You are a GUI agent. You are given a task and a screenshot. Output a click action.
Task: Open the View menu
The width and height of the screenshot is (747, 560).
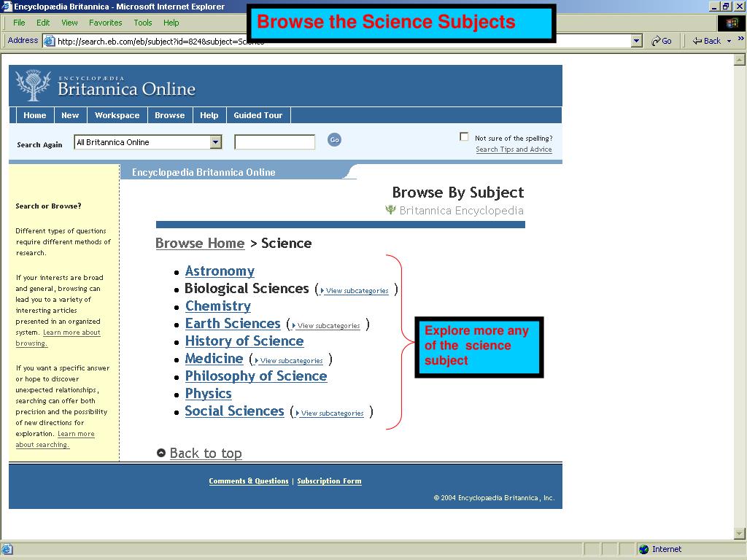(x=69, y=23)
